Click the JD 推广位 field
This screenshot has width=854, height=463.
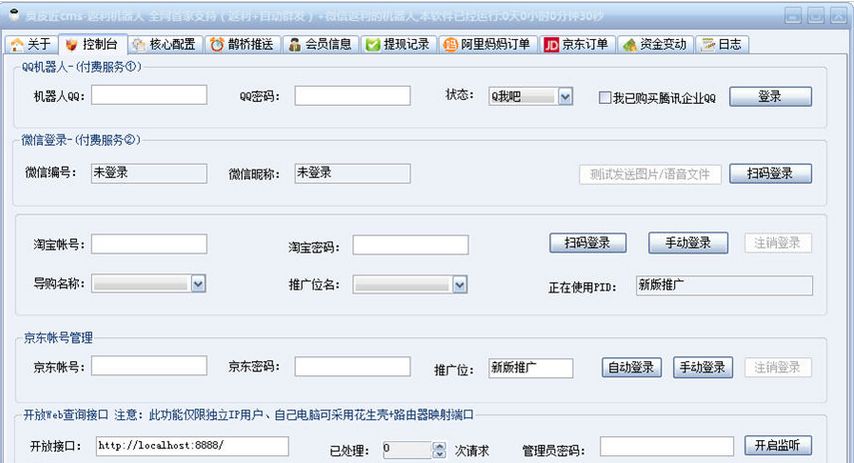(x=530, y=368)
